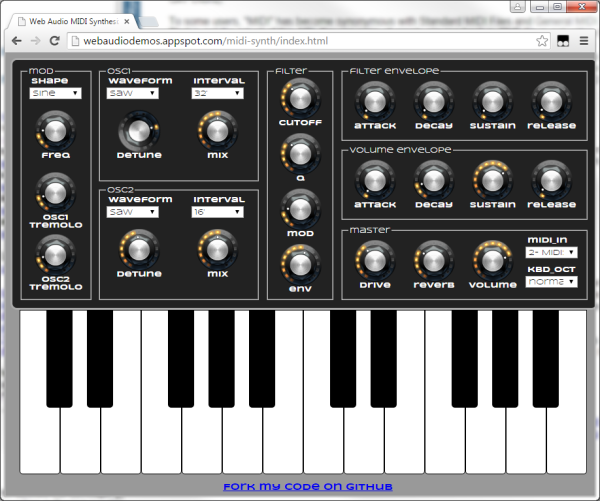This screenshot has height=501, width=600.
Task: Click the OSC2 mix knob
Action: tap(217, 249)
